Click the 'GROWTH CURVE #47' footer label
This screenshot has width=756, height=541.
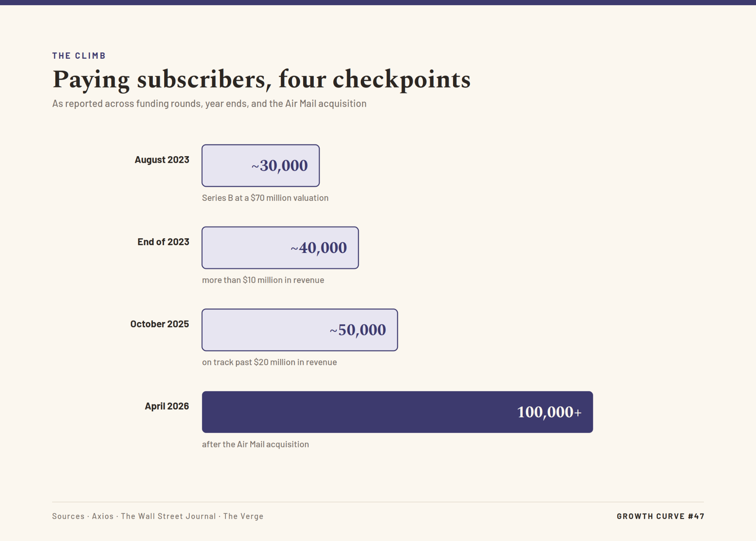tap(660, 516)
